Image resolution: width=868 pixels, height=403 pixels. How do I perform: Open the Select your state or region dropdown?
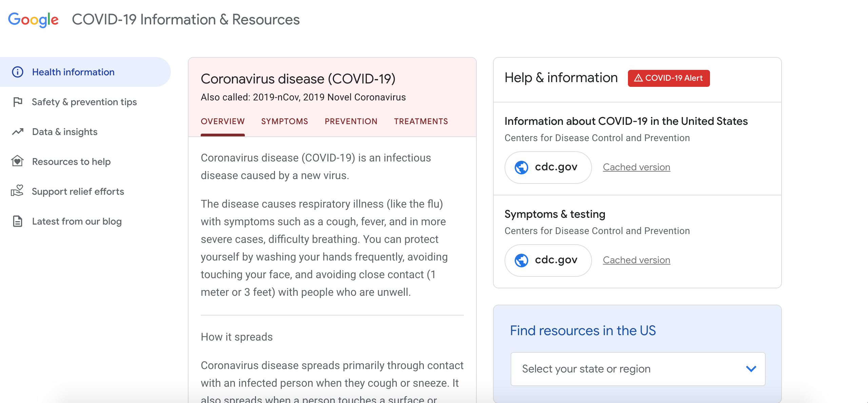[638, 369]
